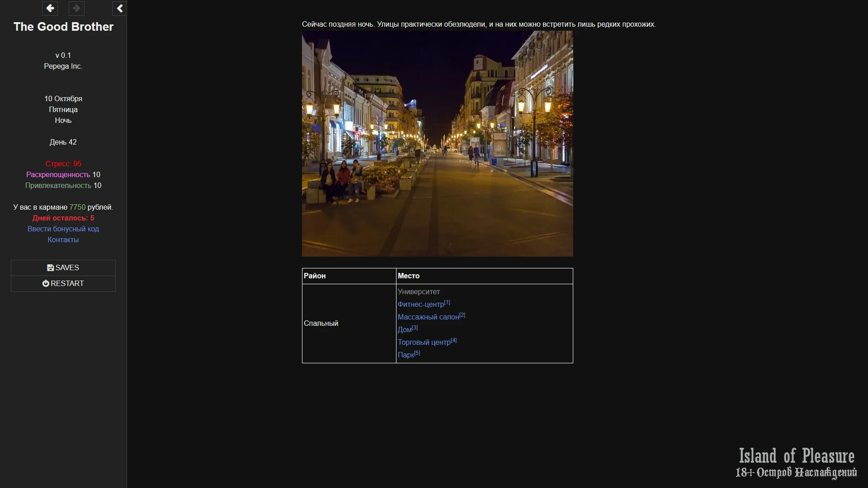The width and height of the screenshot is (868, 488).
Task: Select 'Массажный салон' destination
Action: coord(428,317)
